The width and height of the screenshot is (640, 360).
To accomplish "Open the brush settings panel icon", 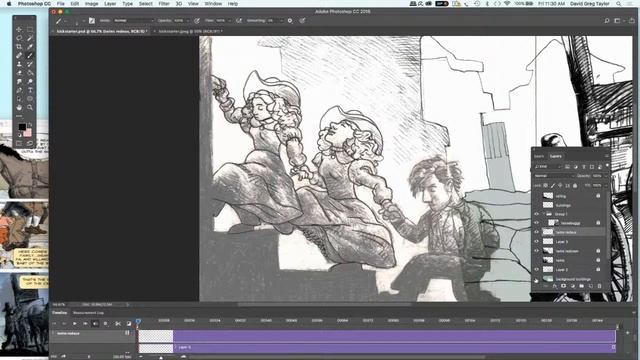I will coord(91,20).
